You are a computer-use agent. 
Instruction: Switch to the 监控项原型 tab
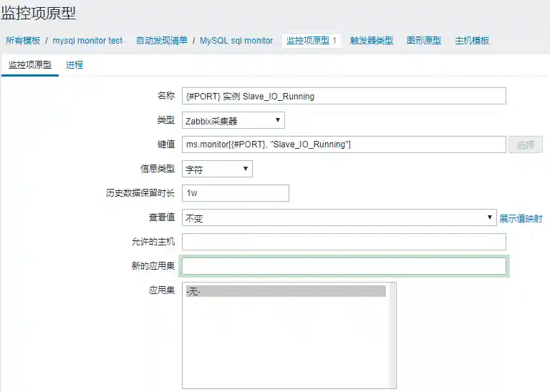pos(30,64)
